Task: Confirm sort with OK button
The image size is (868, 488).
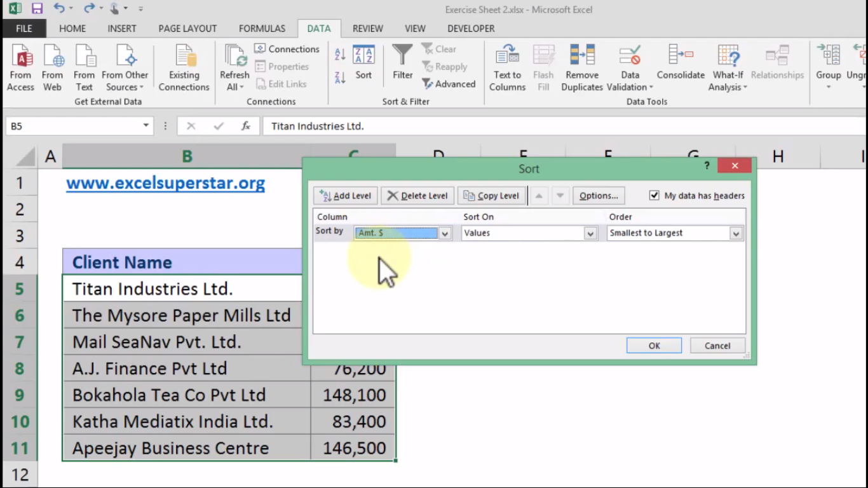Action: pyautogui.click(x=654, y=346)
